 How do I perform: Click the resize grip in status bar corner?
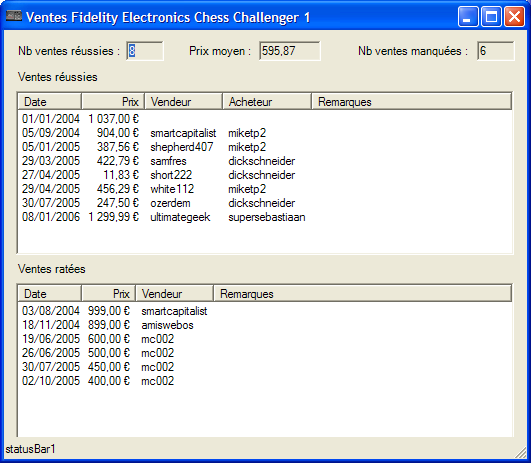pos(520,452)
